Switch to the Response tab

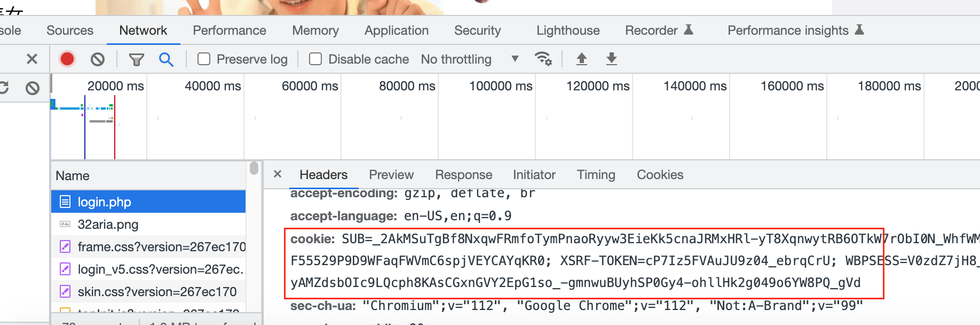[463, 175]
